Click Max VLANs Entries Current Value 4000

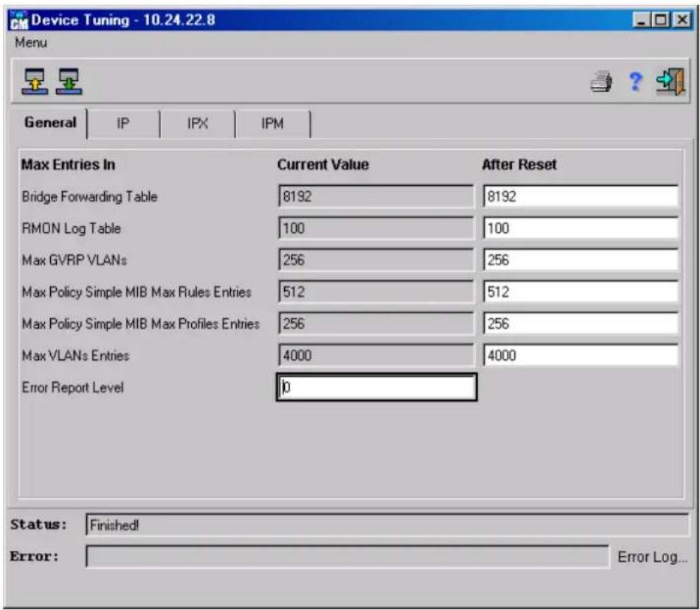tap(375, 355)
